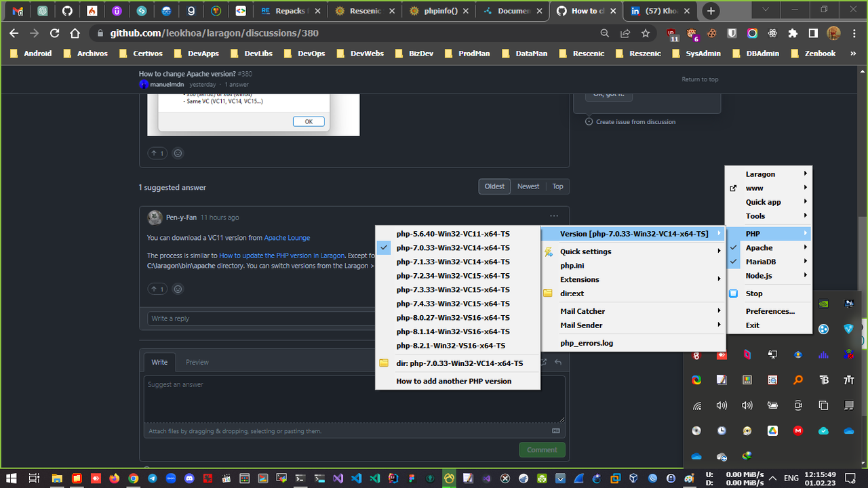Bookmark this page with star icon

coord(646,33)
